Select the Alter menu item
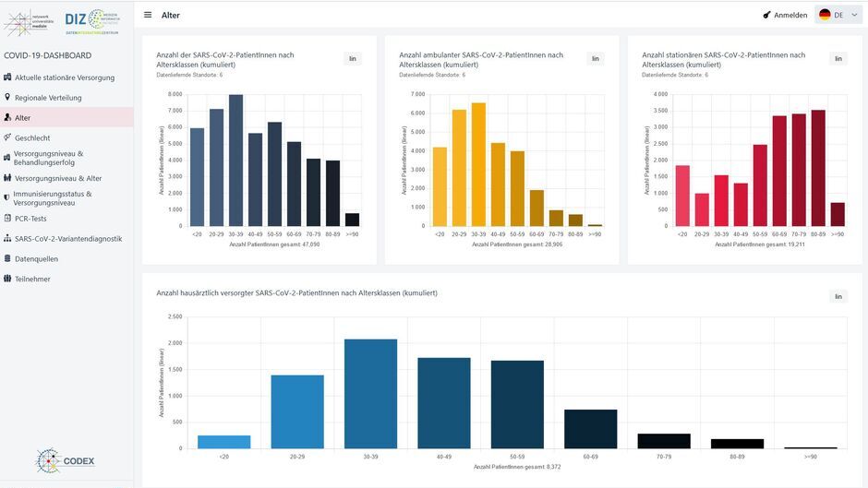The height and width of the screenshot is (488, 868). click(x=66, y=117)
